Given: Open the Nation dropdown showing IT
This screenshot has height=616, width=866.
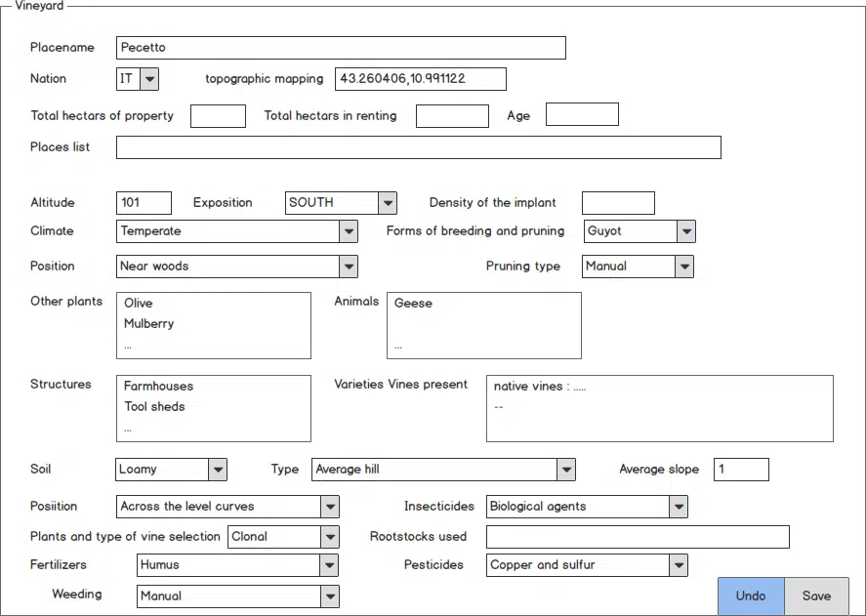Looking at the screenshot, I should (x=138, y=79).
